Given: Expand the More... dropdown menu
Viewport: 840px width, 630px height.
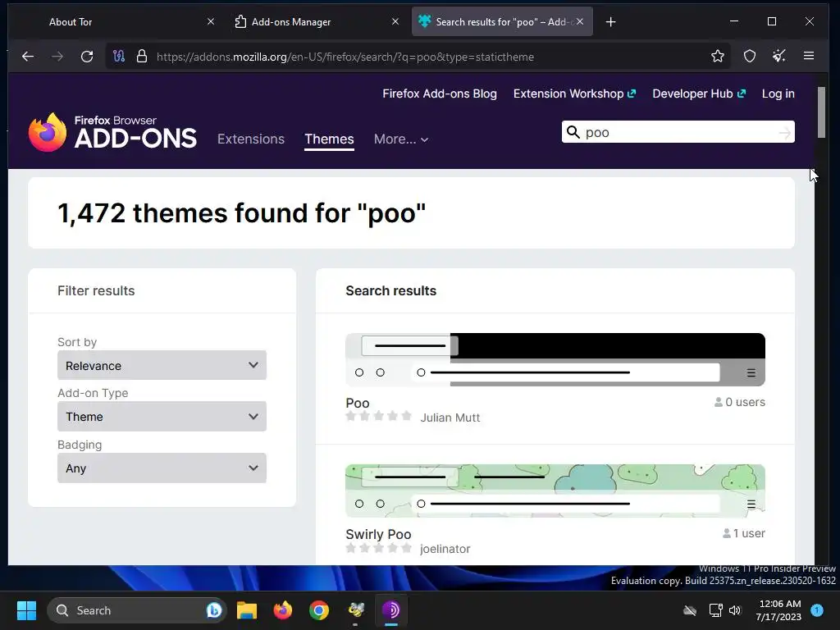Looking at the screenshot, I should pos(400,139).
